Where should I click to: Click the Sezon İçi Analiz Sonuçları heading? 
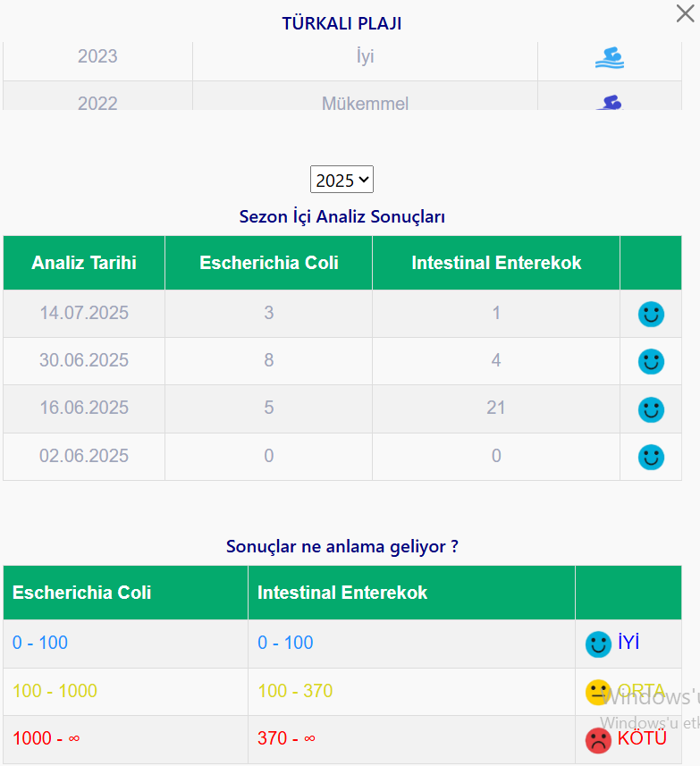[342, 216]
